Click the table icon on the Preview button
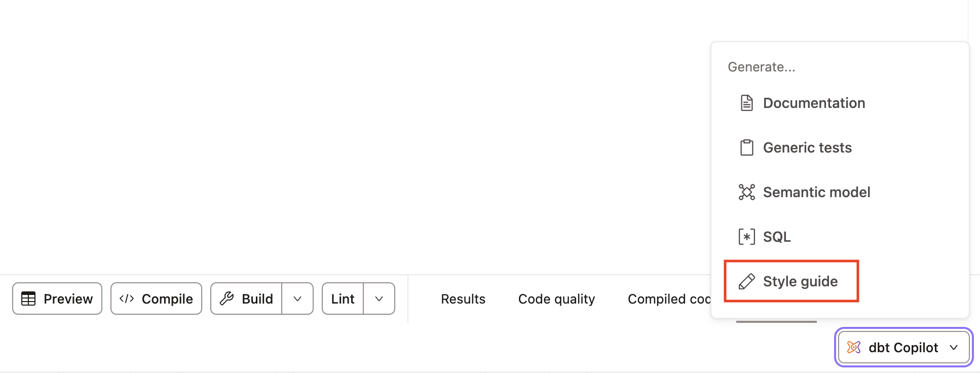Viewport: 980px width, 373px height. point(29,299)
